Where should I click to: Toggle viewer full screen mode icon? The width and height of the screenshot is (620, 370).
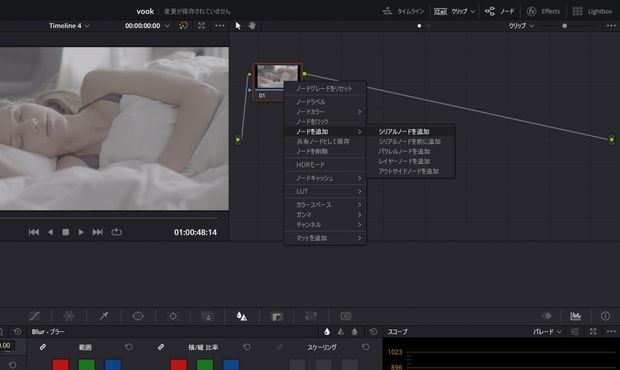pos(201,26)
